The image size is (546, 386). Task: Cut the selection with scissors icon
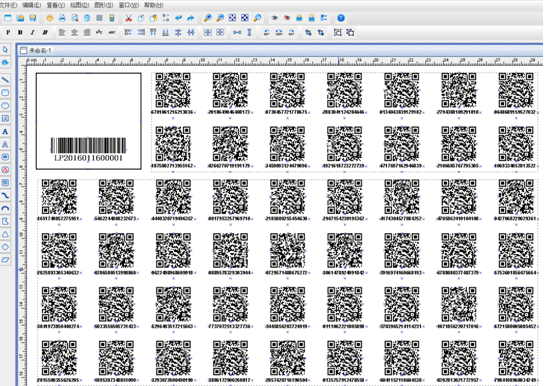click(x=128, y=18)
